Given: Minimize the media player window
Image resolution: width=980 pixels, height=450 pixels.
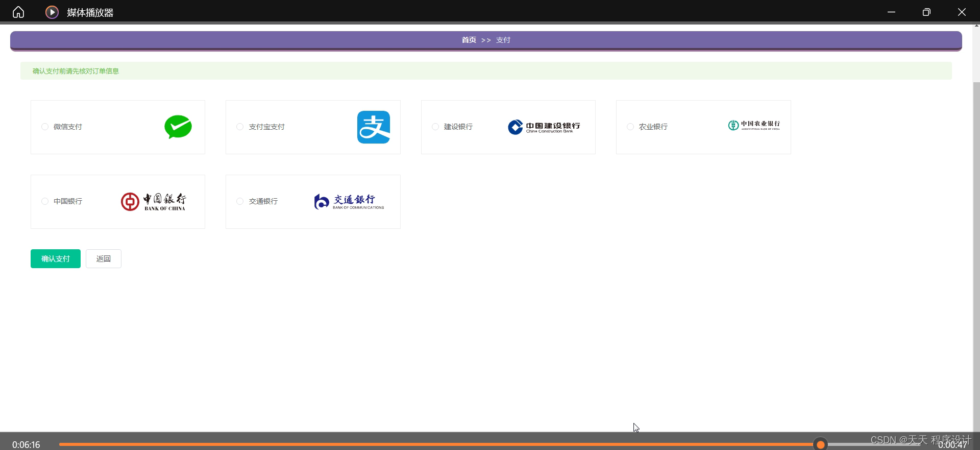Looking at the screenshot, I should pos(892,12).
